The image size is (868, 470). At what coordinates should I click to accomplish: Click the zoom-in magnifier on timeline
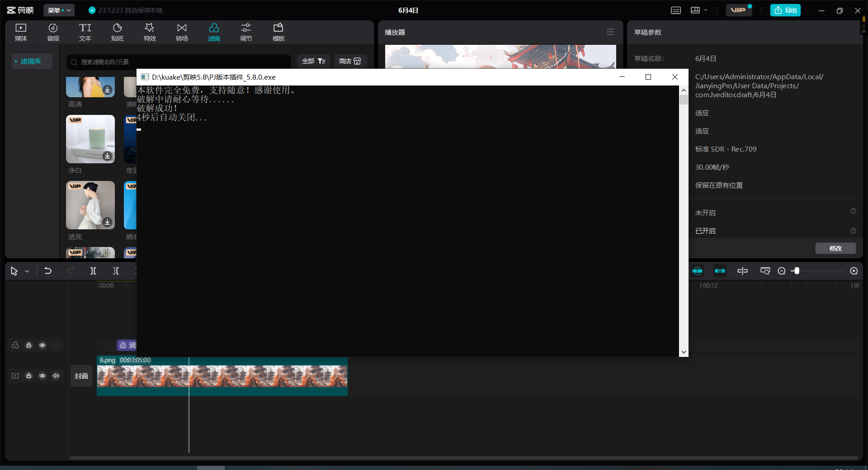[x=854, y=271]
